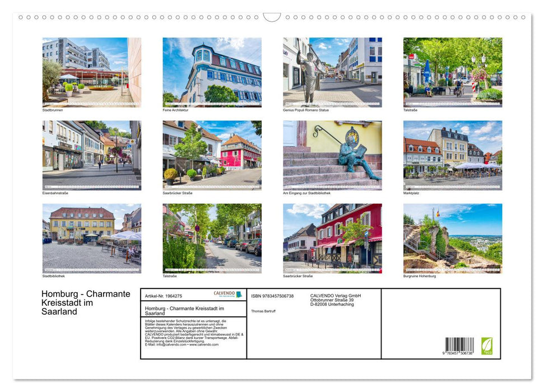View the Marktplatz photo
Screen dimensions: 544x392
(x=452, y=155)
